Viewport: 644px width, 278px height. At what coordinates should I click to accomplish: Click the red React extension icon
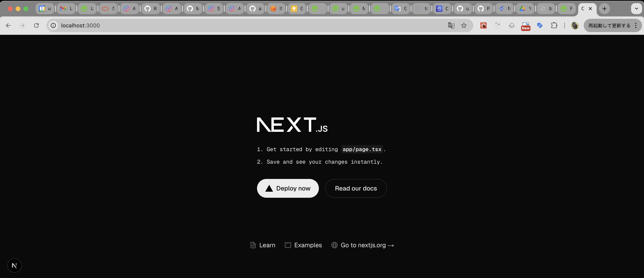pyautogui.click(x=483, y=25)
